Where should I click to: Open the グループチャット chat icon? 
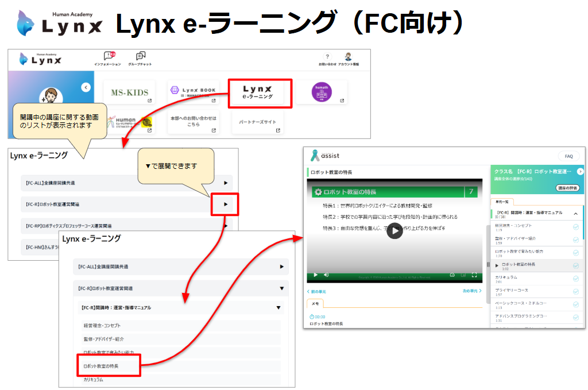tap(140, 56)
